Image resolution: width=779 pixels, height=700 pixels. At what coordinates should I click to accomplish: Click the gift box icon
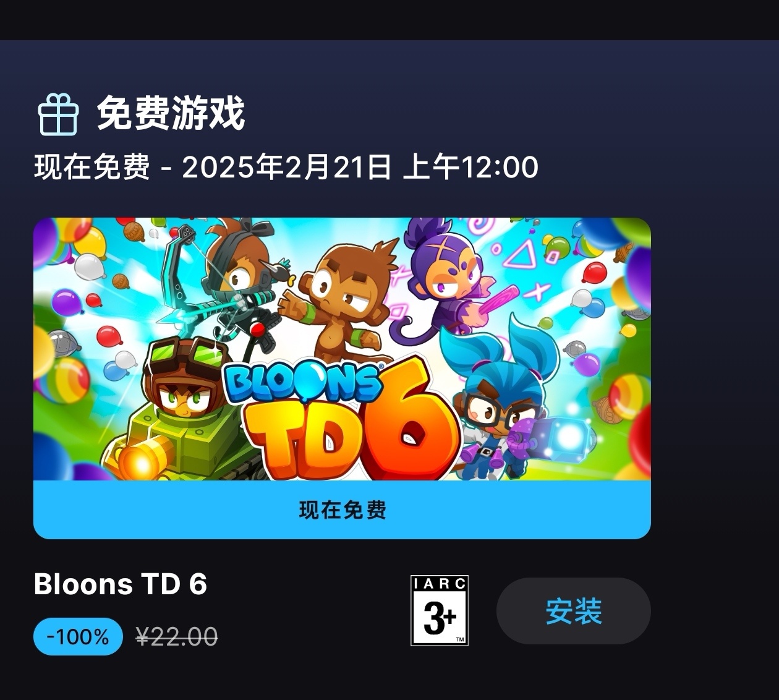58,114
